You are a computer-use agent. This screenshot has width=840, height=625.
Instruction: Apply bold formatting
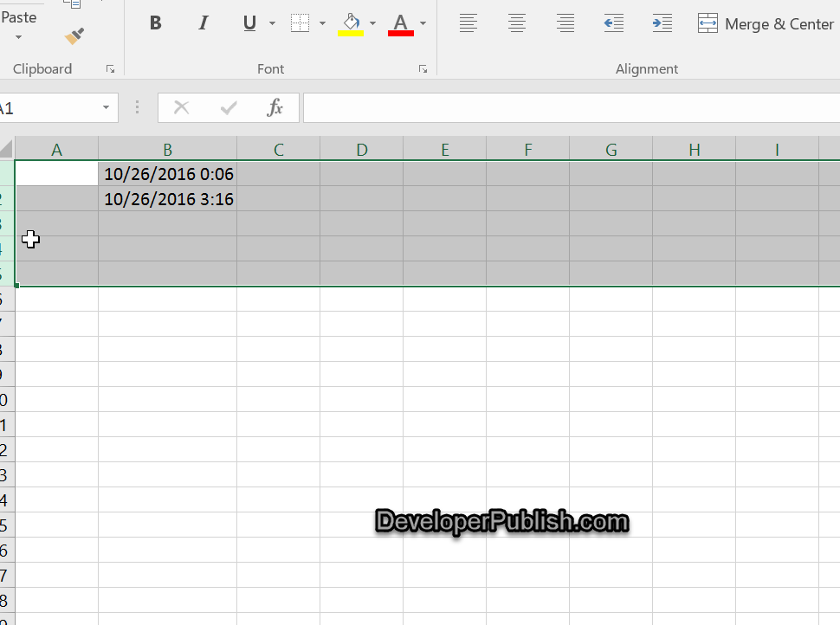(x=156, y=23)
